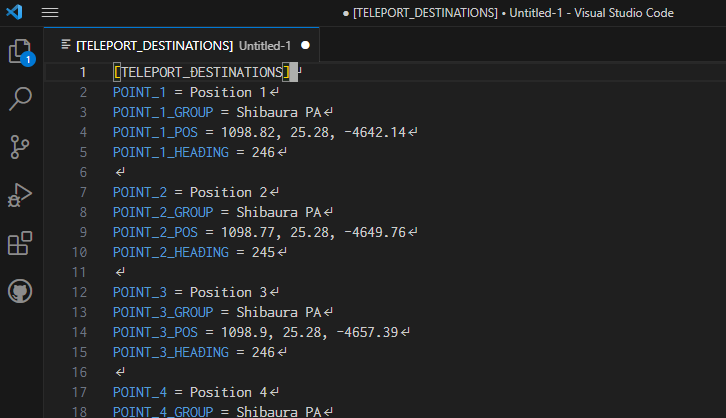Open the Extensions view
Viewport: 726px width, 418px height.
(x=20, y=243)
